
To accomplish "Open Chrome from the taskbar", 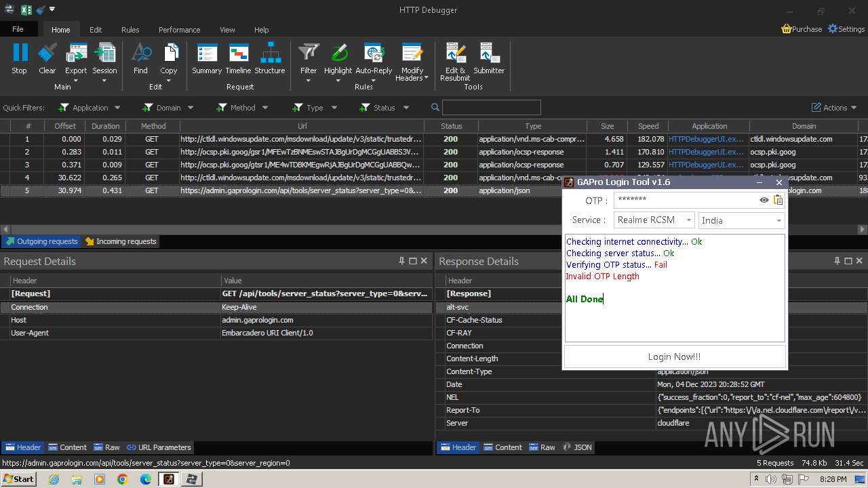I will tap(122, 479).
